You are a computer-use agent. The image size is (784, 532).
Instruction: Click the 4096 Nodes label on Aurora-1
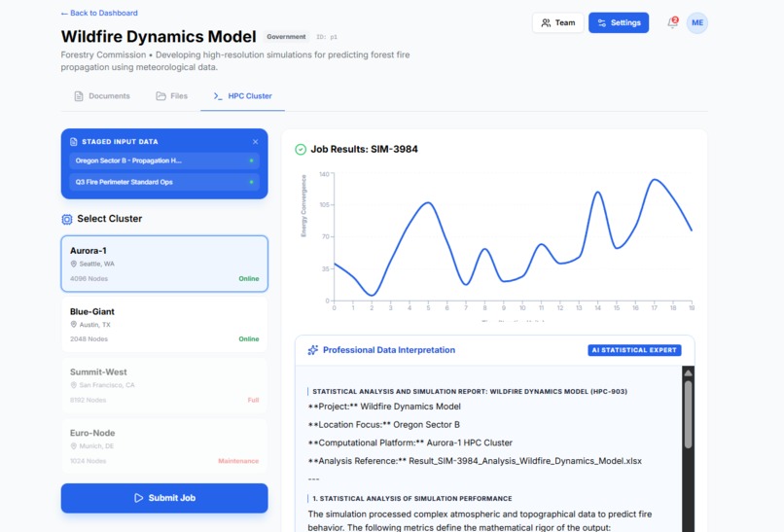point(89,279)
